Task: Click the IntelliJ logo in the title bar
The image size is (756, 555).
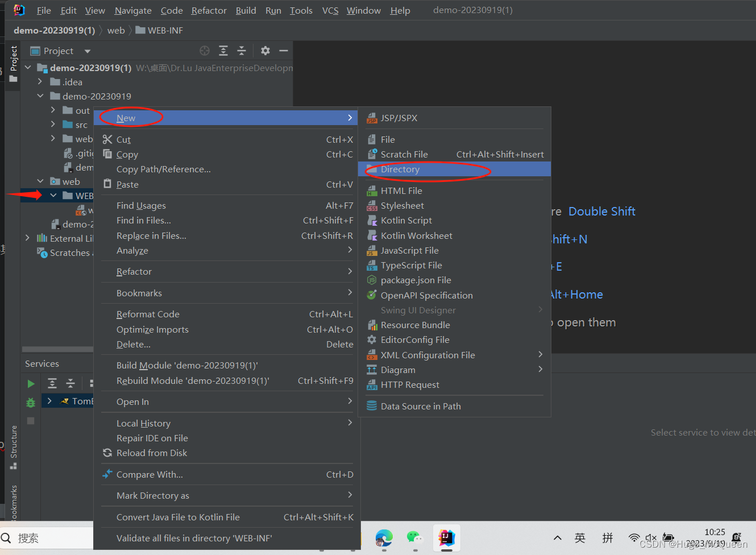Action: [19, 10]
